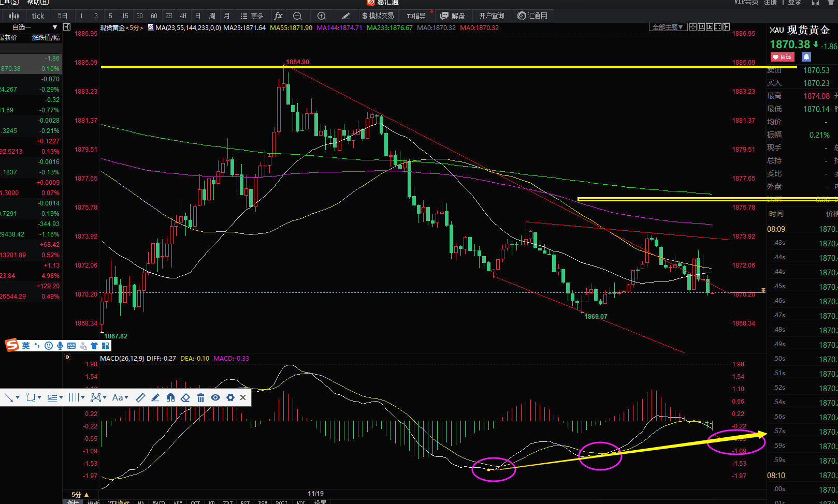
Task: Open the 模板 template tab
Action: pyautogui.click(x=94, y=502)
